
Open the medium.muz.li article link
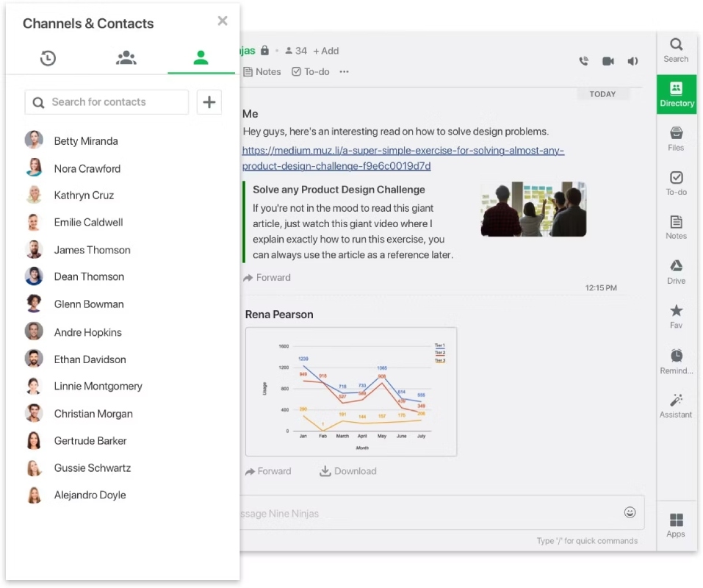point(403,158)
